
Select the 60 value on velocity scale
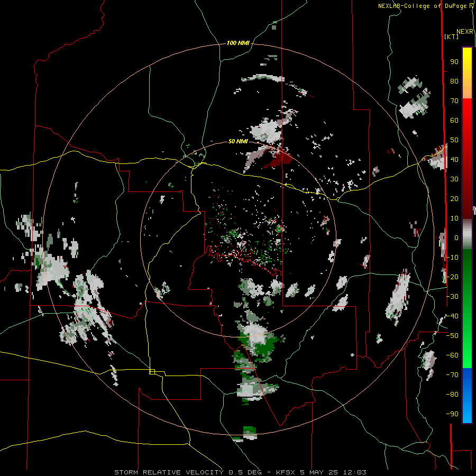454,121
